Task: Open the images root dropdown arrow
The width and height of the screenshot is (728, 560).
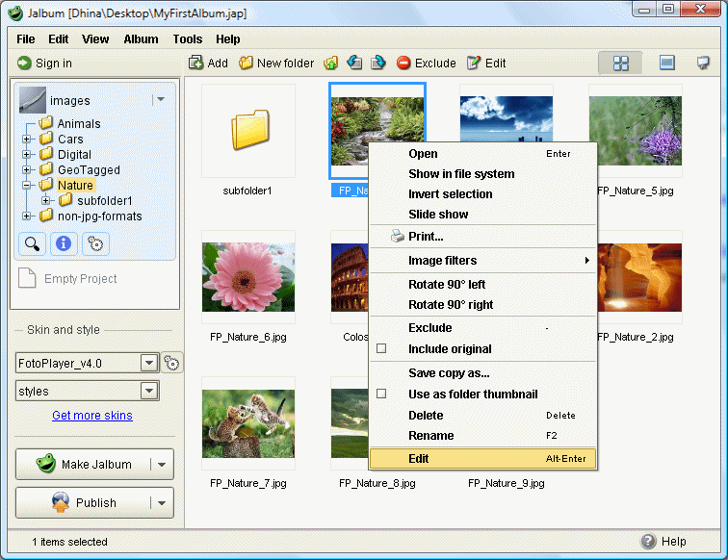Action: click(161, 99)
